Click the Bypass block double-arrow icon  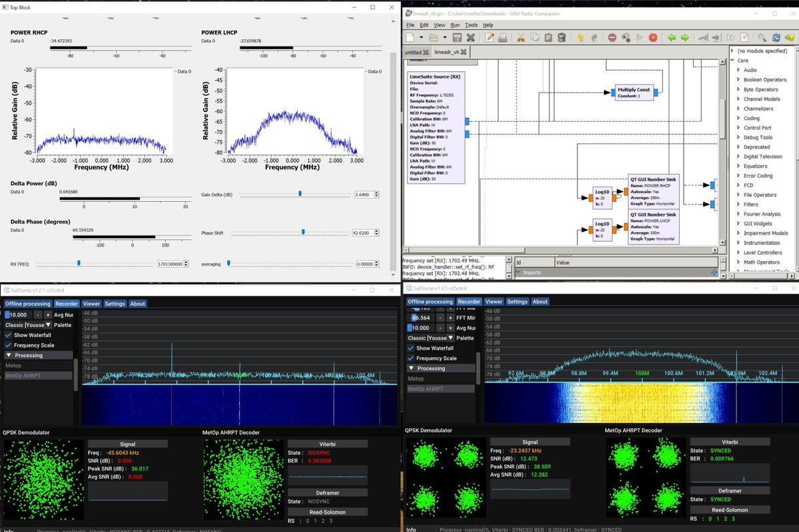pos(730,38)
